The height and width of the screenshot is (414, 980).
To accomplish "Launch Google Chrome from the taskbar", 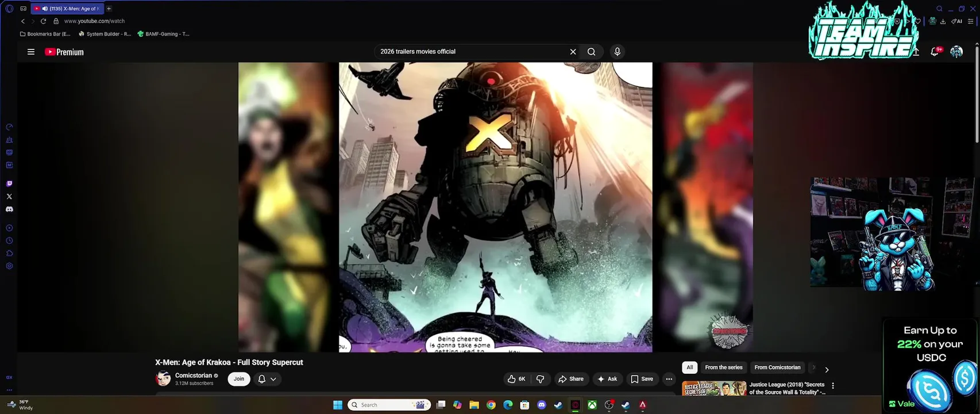I will pyautogui.click(x=491, y=405).
